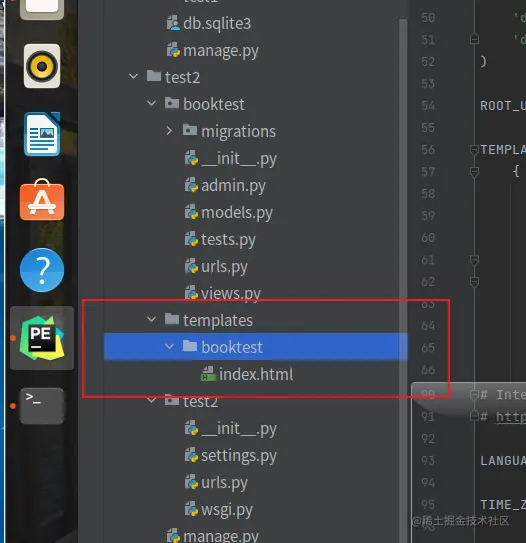Click the TIME_Z setting text on line 95
The width and height of the screenshot is (526, 543).
pyautogui.click(x=503, y=505)
